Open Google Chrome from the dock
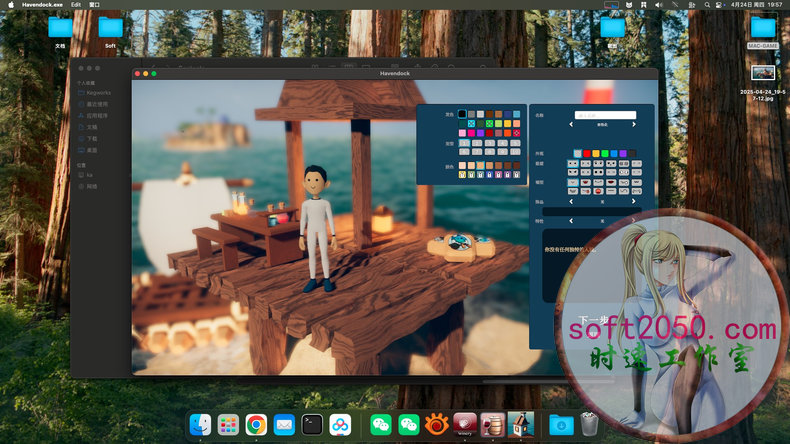 (256, 425)
